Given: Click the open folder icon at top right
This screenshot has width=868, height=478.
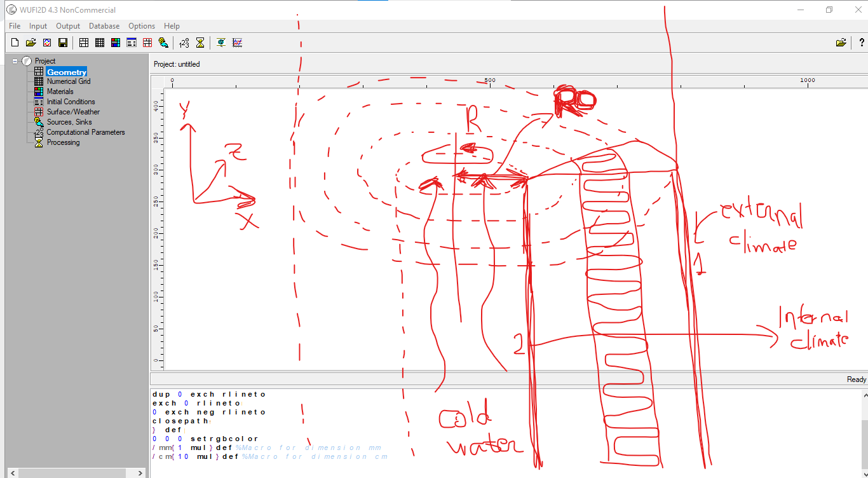Looking at the screenshot, I should click(x=841, y=43).
